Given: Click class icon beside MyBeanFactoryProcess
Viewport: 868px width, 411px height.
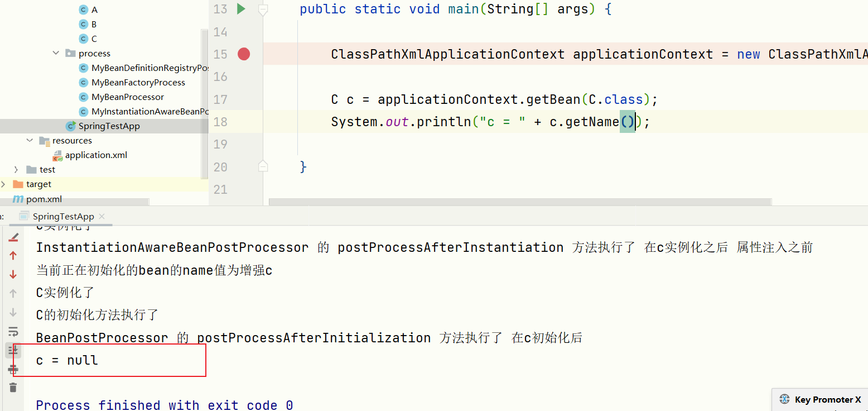Looking at the screenshot, I should pyautogui.click(x=84, y=82).
